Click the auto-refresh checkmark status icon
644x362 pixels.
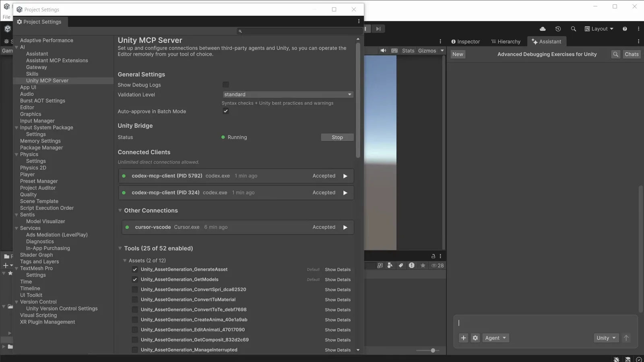pyautogui.click(x=639, y=359)
